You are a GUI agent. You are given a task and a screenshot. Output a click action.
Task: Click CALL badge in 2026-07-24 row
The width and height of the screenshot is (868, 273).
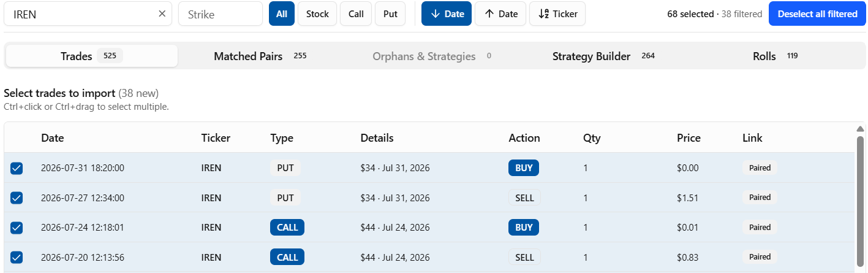[287, 227]
